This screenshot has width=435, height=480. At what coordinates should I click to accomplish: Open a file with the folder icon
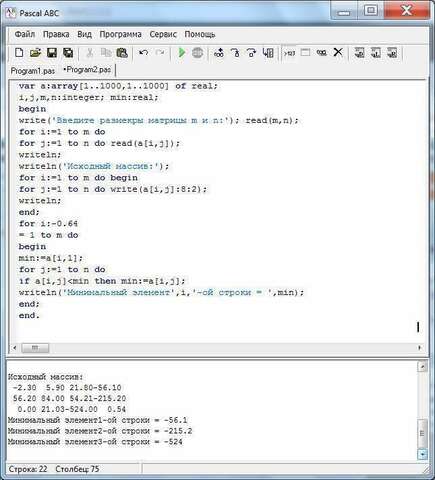[35, 53]
